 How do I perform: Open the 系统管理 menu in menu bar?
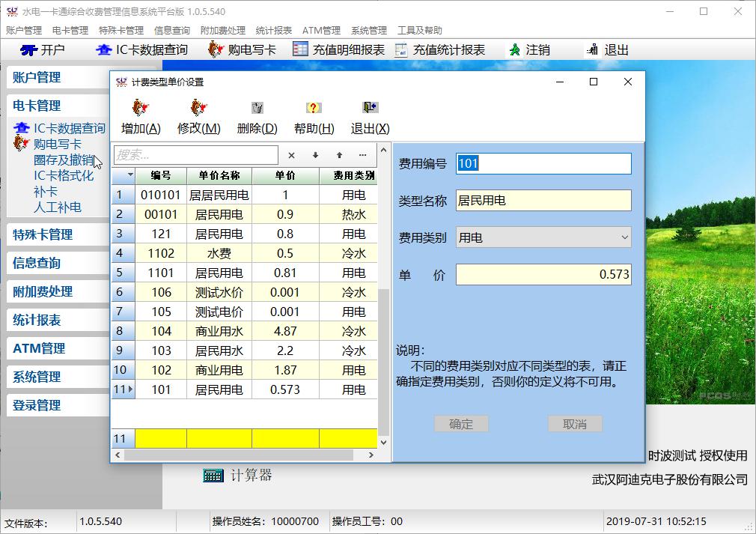(x=368, y=31)
